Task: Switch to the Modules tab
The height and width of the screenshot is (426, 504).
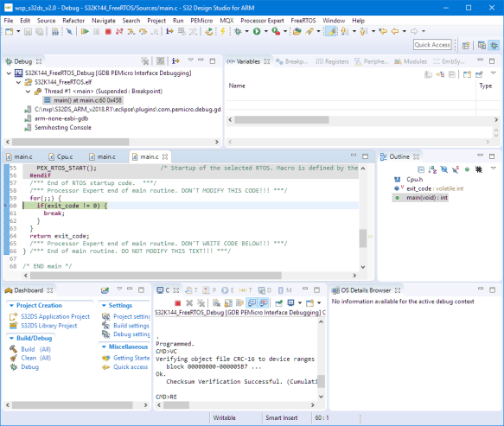Action: pyautogui.click(x=411, y=61)
